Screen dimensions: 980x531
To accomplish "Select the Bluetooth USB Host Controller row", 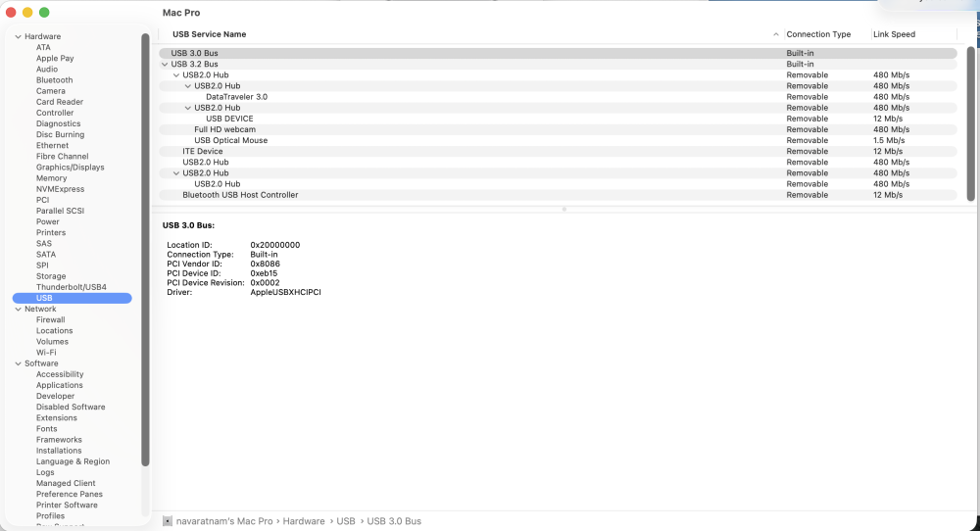I will point(558,195).
